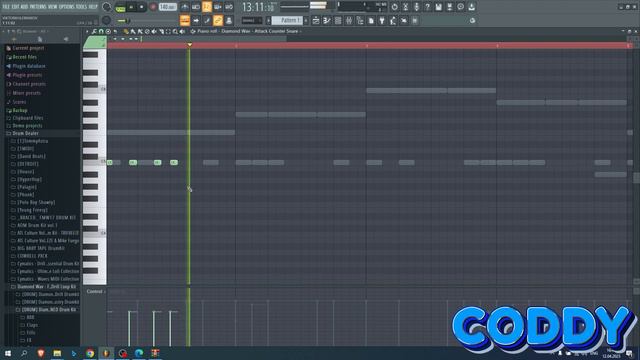Toggle the highlighted countdown before recording button

tap(207, 7)
